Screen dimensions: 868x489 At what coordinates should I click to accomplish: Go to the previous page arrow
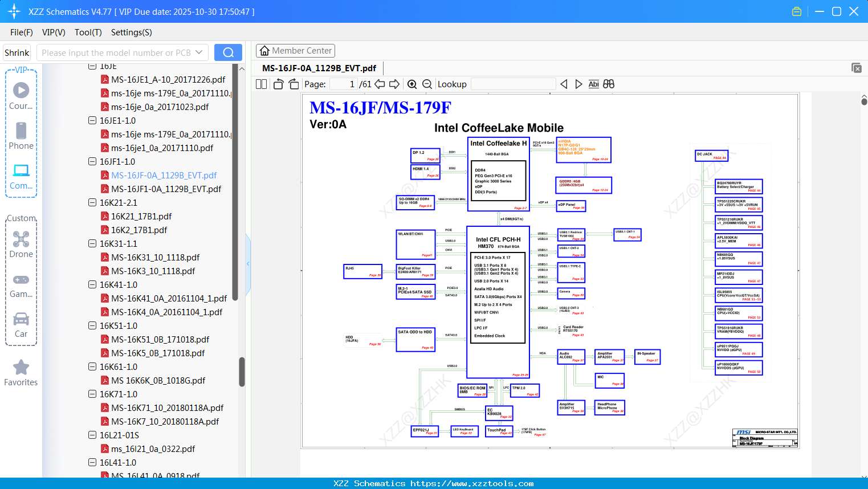click(x=380, y=84)
